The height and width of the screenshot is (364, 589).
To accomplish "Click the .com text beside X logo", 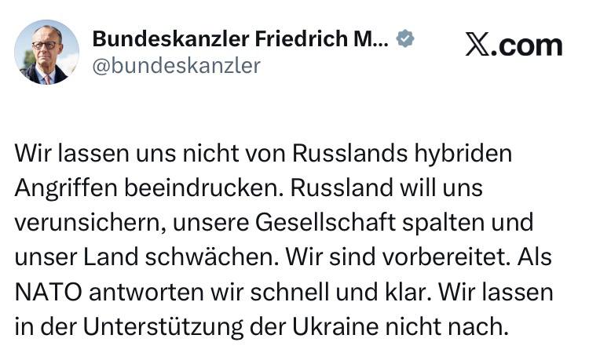I will tap(526, 45).
